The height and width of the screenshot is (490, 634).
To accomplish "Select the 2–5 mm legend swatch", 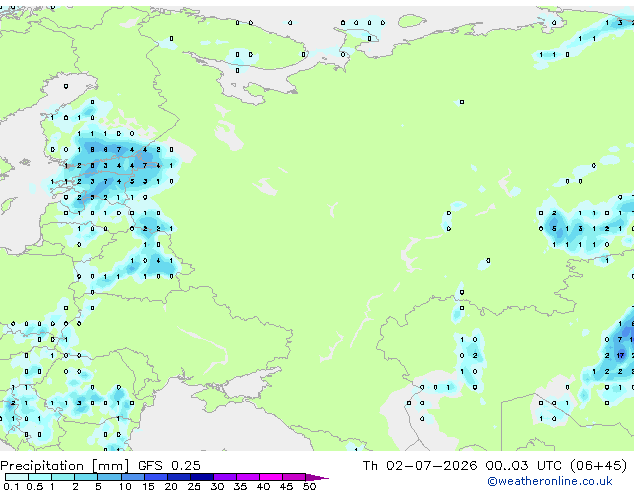I will 86,477.
